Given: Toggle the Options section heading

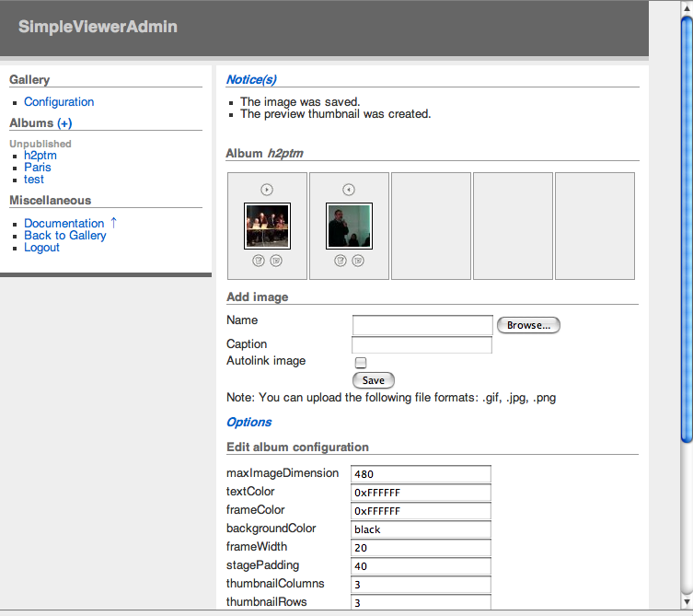Looking at the screenshot, I should coord(248,422).
